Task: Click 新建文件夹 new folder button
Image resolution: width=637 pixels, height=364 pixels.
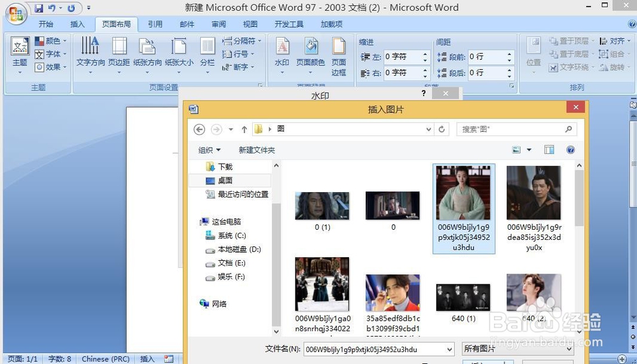Action: pyautogui.click(x=257, y=150)
